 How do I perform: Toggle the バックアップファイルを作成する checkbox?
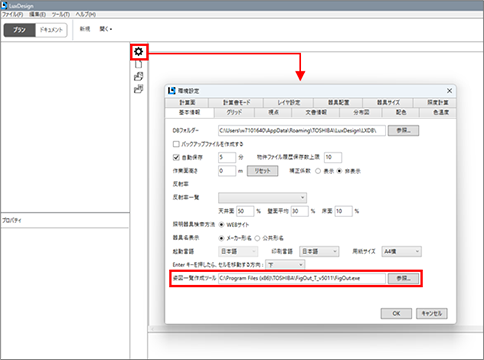176,144
